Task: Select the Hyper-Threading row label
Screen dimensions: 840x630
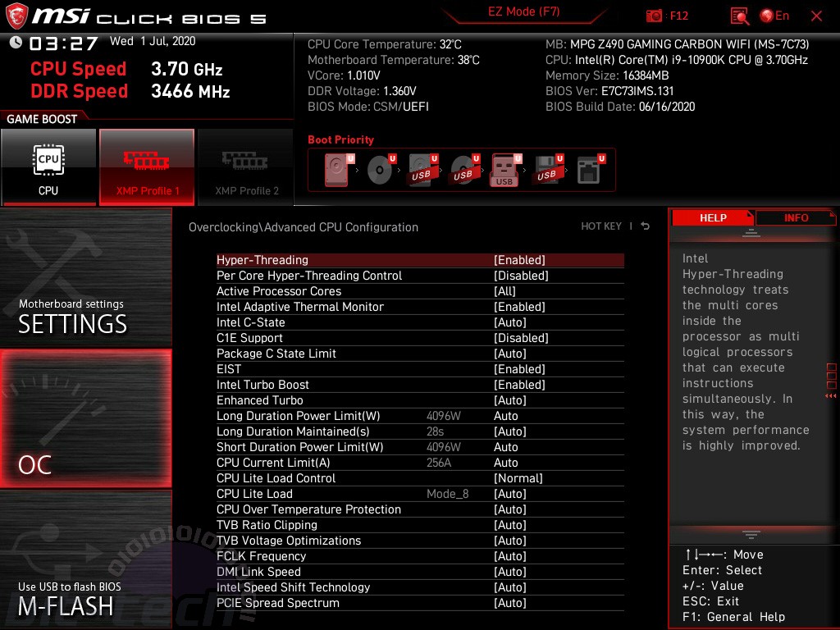Action: pyautogui.click(x=262, y=260)
